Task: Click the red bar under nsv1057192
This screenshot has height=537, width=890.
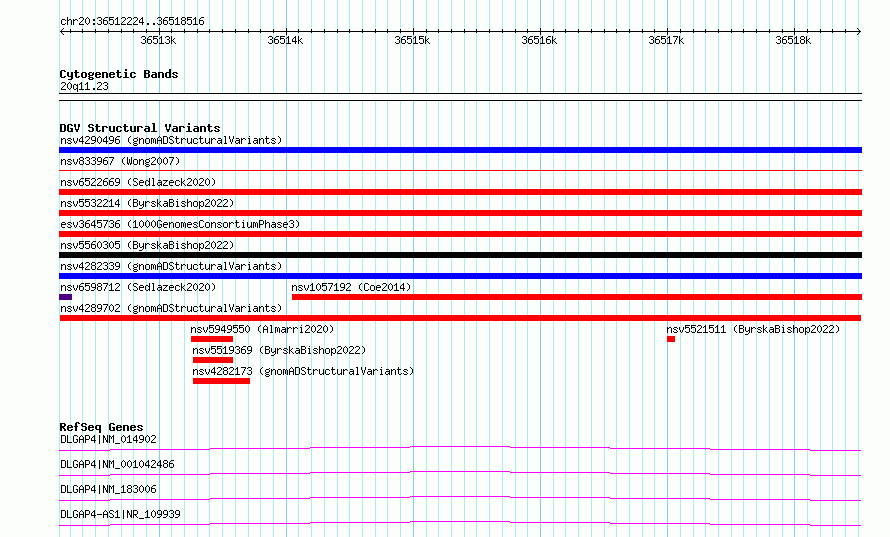Action: (577, 297)
